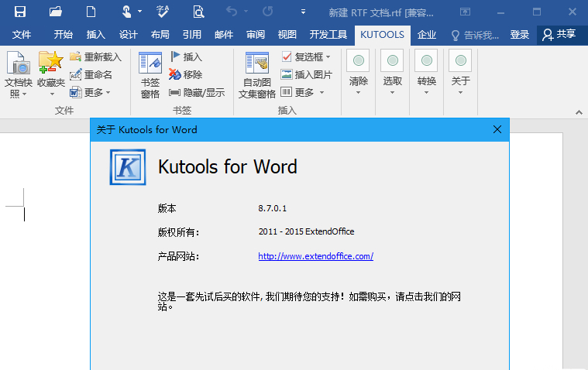
Task: Click the Redo circular arrow icon
Action: click(267, 12)
